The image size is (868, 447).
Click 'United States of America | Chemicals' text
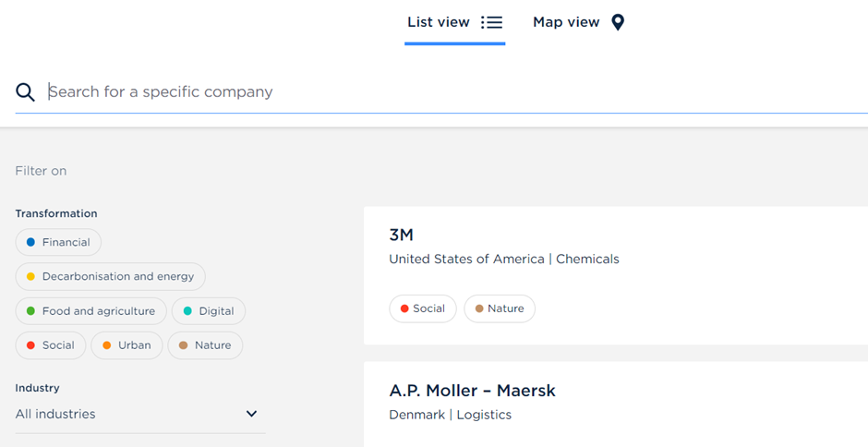504,260
